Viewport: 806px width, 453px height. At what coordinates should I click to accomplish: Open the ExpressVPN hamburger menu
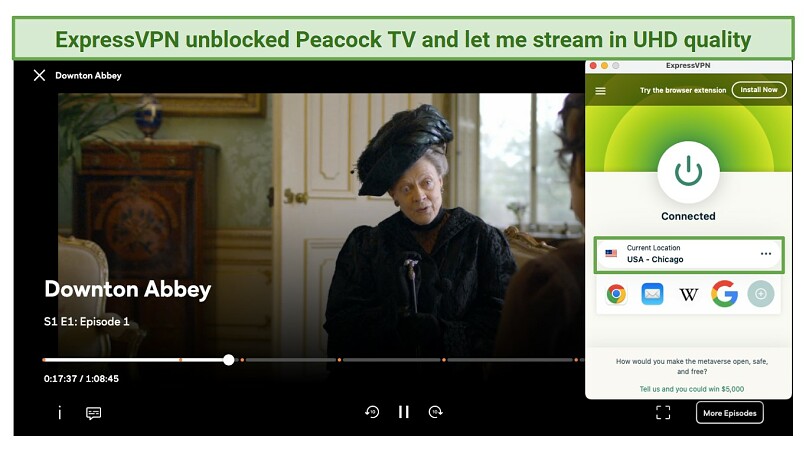(x=600, y=91)
